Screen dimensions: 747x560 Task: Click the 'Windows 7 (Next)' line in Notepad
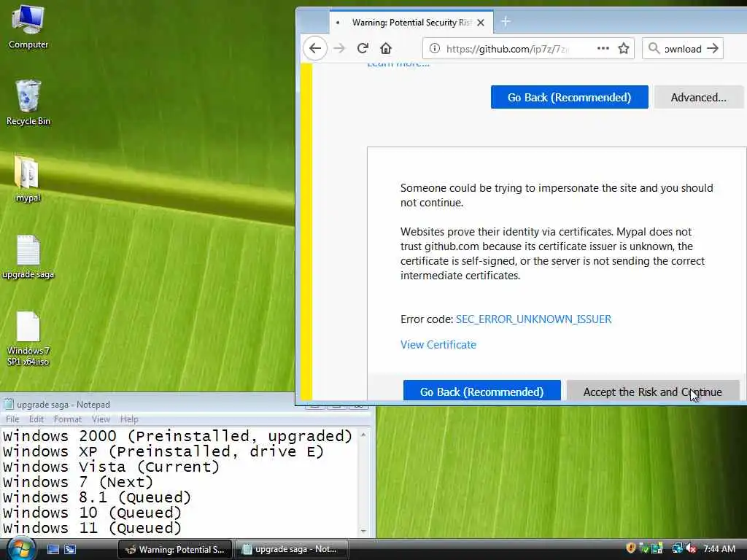click(78, 482)
